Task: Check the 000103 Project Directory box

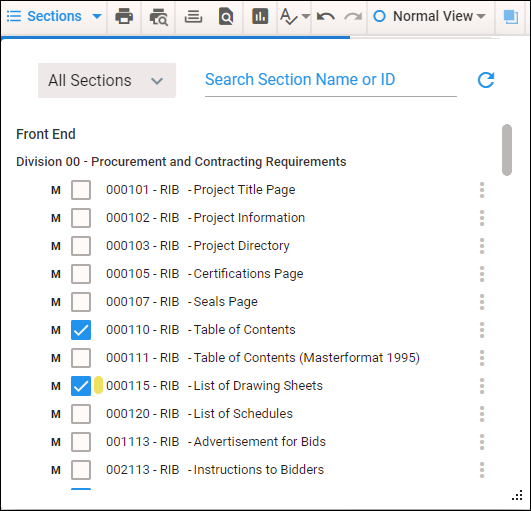Action: click(81, 246)
